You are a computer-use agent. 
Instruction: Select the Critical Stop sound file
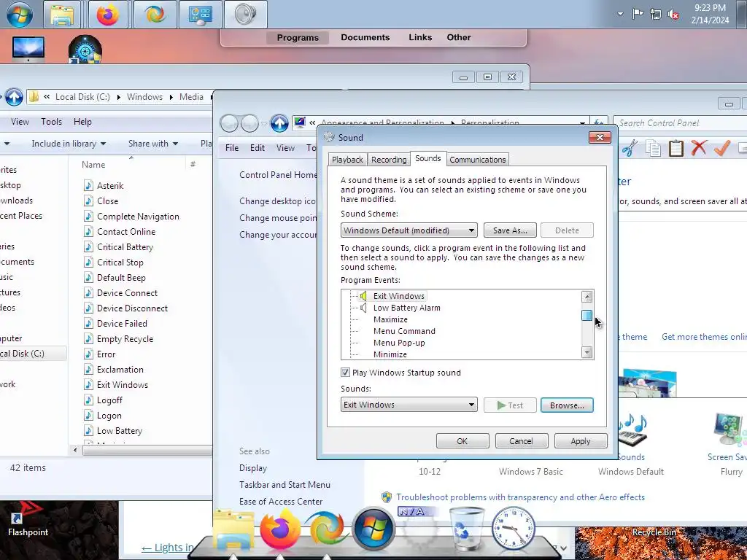click(x=120, y=262)
